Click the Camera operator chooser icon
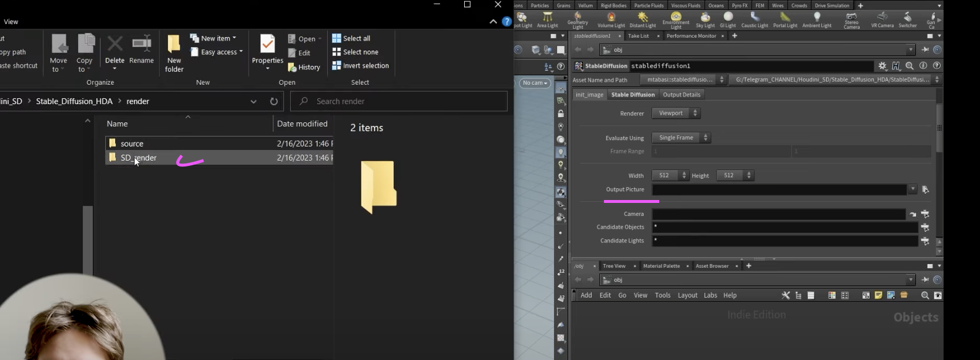980x360 pixels. pyautogui.click(x=925, y=214)
